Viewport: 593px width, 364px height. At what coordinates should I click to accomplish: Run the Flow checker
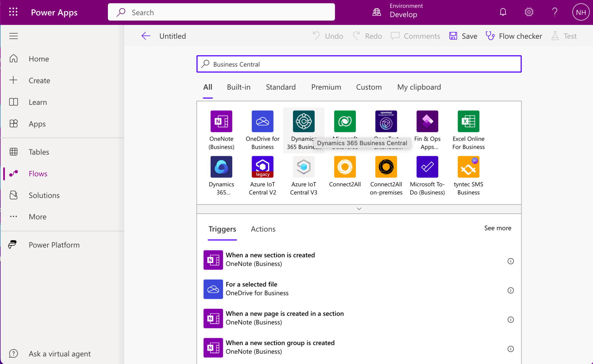[514, 36]
